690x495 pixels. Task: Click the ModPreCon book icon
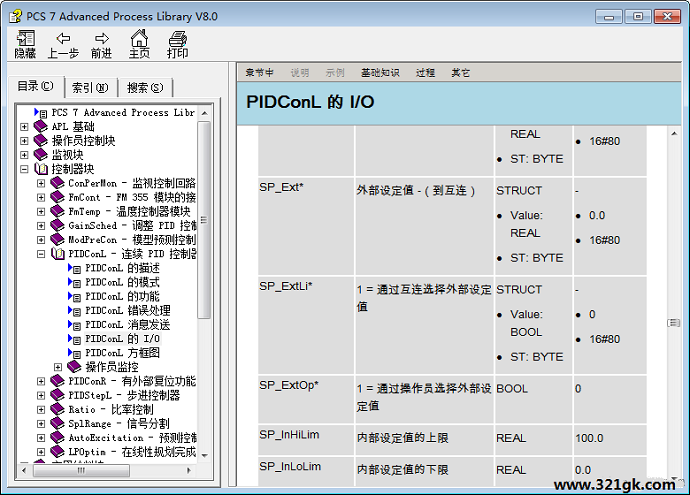click(x=57, y=239)
